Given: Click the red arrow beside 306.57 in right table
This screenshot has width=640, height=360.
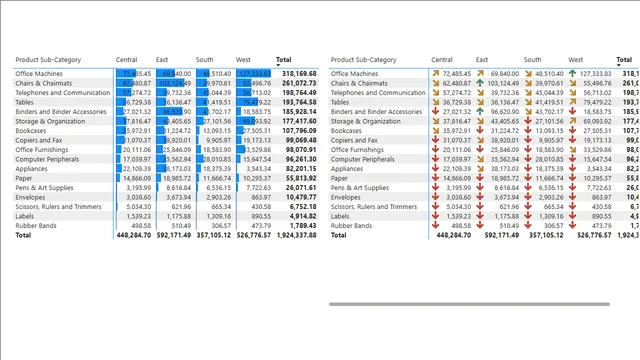Looking at the screenshot, I should tap(528, 225).
